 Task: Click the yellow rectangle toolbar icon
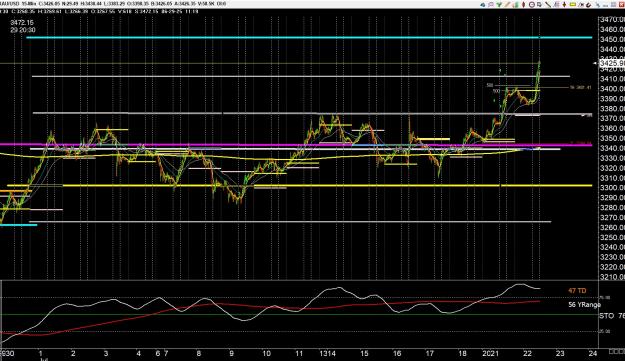pyautogui.click(x=573, y=4)
